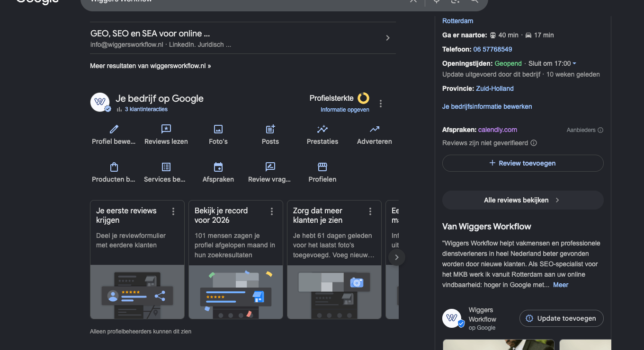
Task: Click the Aanbieders info icon
Action: (600, 130)
